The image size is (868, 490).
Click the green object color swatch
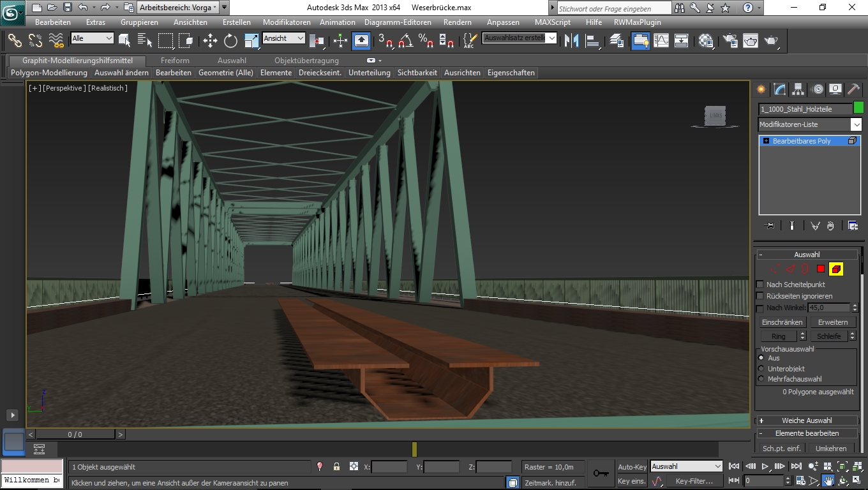858,108
